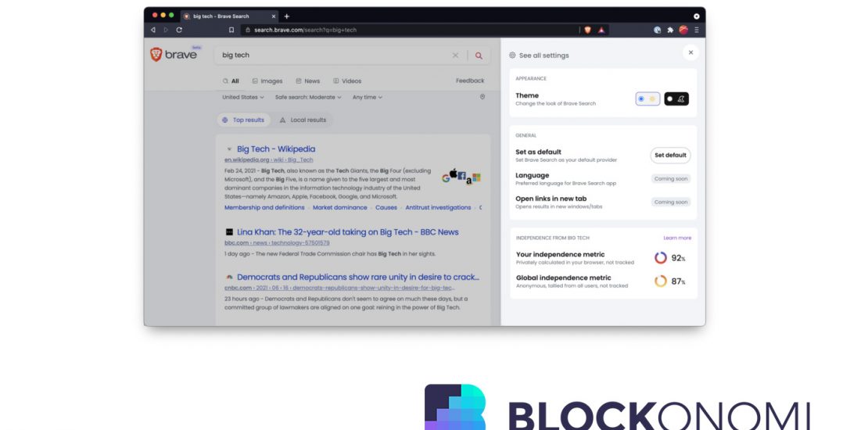868x430 pixels.
Task: Switch to the Videos tab
Action: 347,81
